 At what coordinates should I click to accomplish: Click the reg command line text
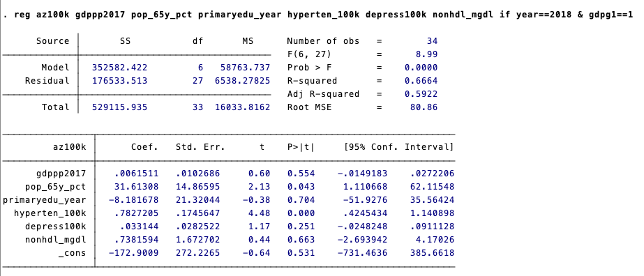317,15
